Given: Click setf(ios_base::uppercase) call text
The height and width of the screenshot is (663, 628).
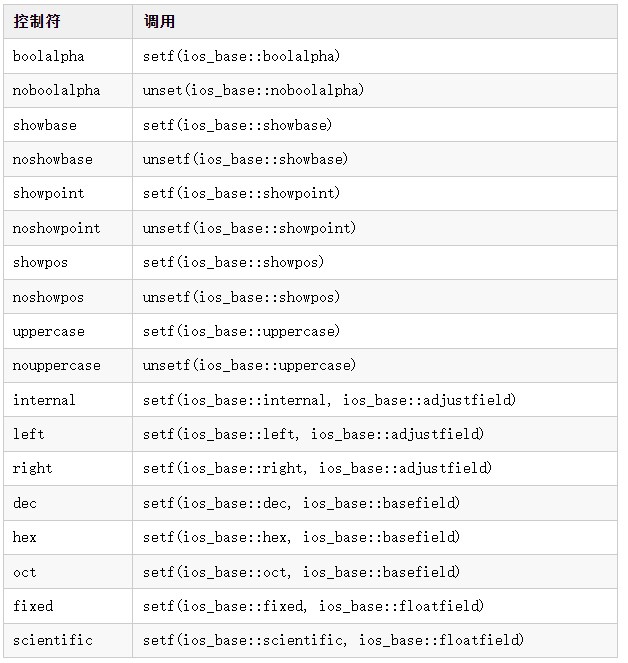Looking at the screenshot, I should coord(241,331).
